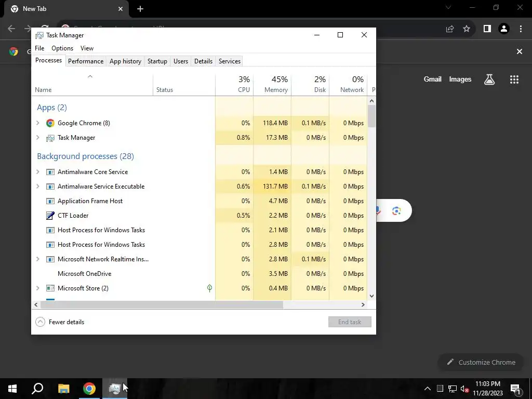This screenshot has height=399, width=532.
Task: Click the Antimalware Core Service icon
Action: (50, 172)
